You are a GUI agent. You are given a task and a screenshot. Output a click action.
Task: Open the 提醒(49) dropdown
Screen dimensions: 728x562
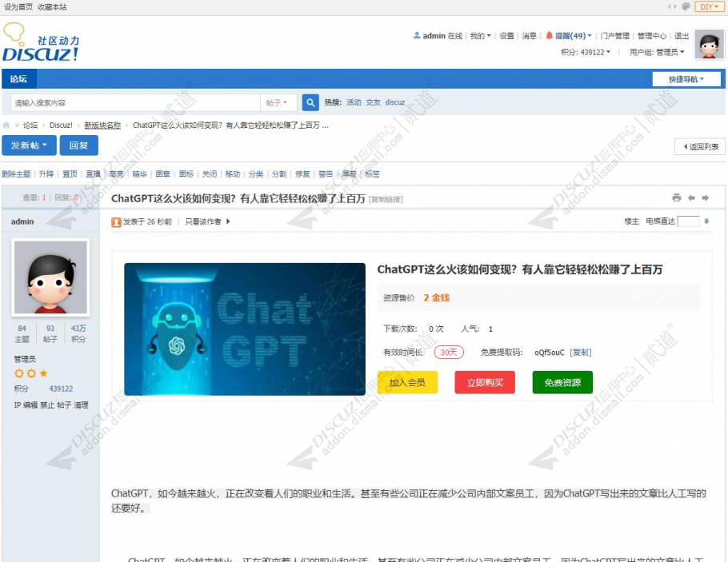click(574, 36)
